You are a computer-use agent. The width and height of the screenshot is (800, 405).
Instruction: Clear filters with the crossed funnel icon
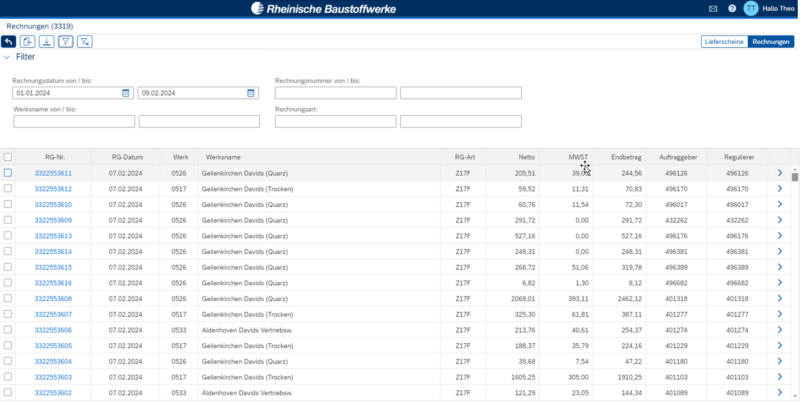pos(85,41)
